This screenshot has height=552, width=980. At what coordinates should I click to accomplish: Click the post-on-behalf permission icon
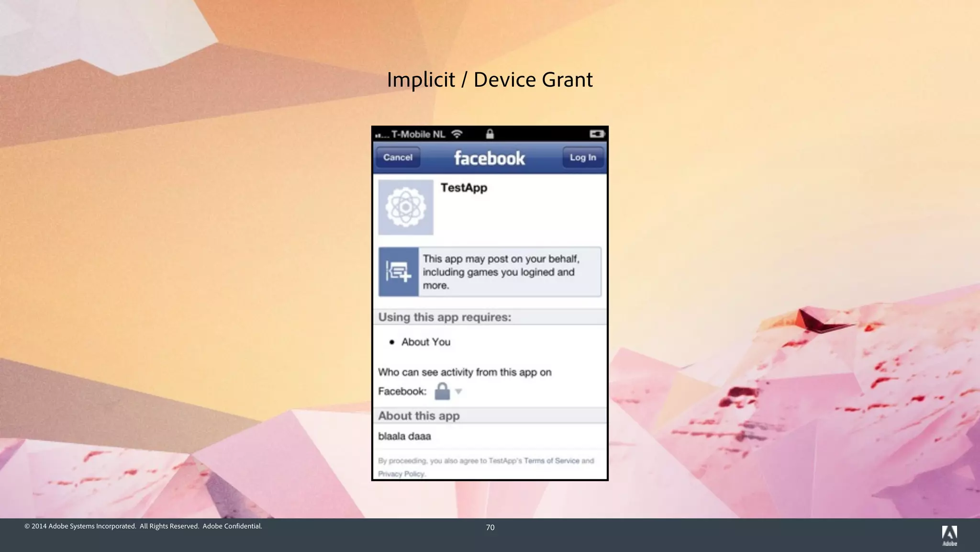coord(399,272)
